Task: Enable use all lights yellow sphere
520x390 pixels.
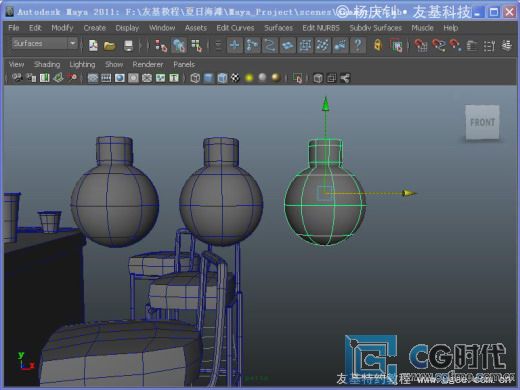Action: tap(249, 78)
